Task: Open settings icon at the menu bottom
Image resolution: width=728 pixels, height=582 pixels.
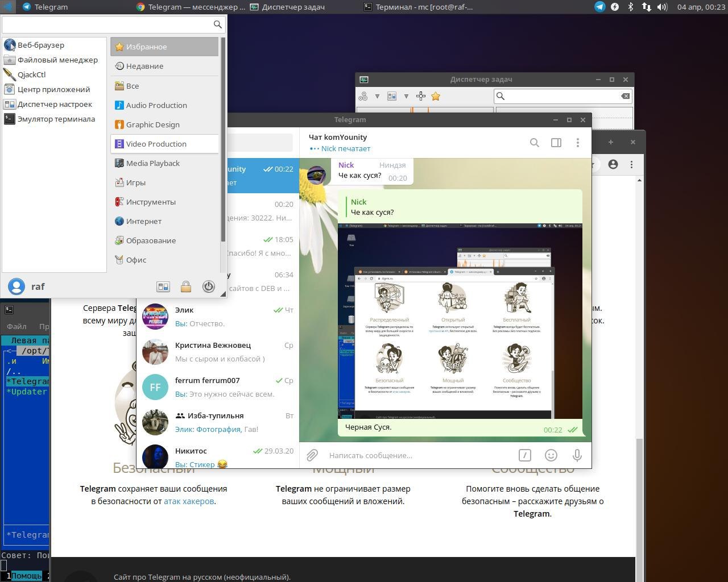Action: [163, 287]
